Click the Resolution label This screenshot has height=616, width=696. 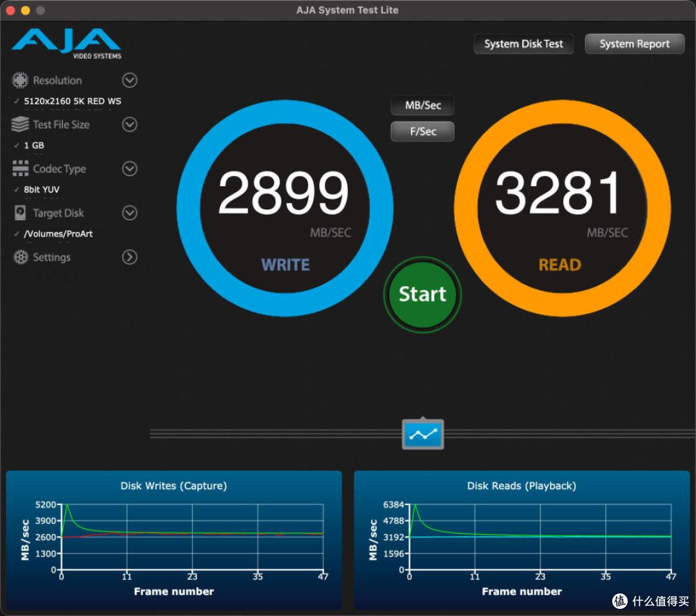coord(57,81)
